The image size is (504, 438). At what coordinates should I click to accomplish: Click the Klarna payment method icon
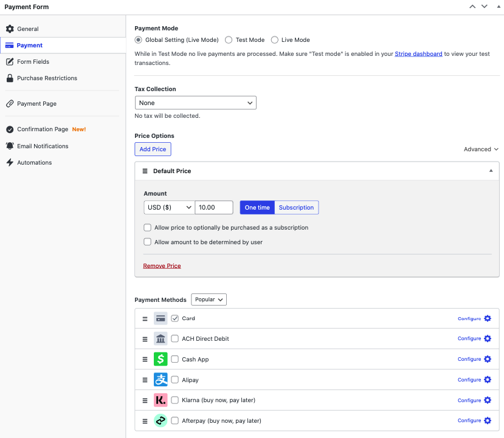(161, 400)
